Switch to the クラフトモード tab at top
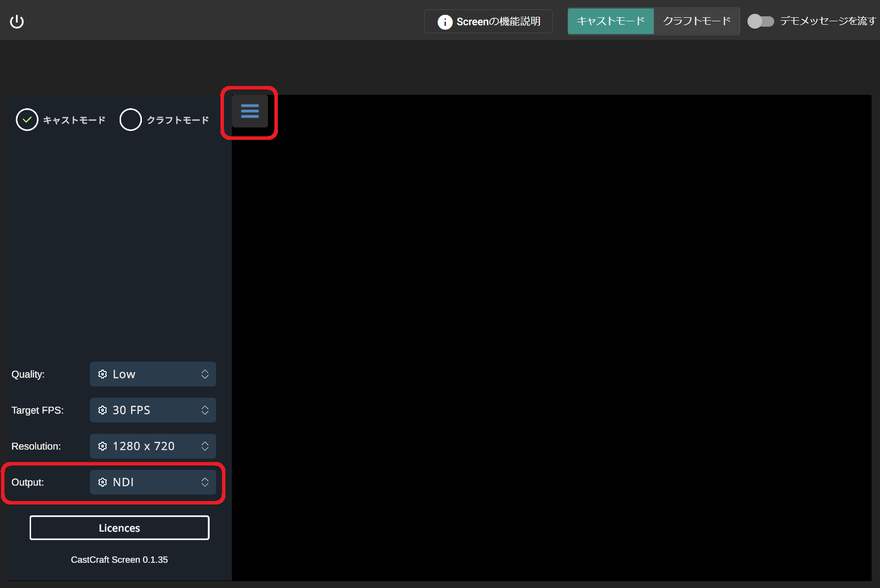 point(696,21)
